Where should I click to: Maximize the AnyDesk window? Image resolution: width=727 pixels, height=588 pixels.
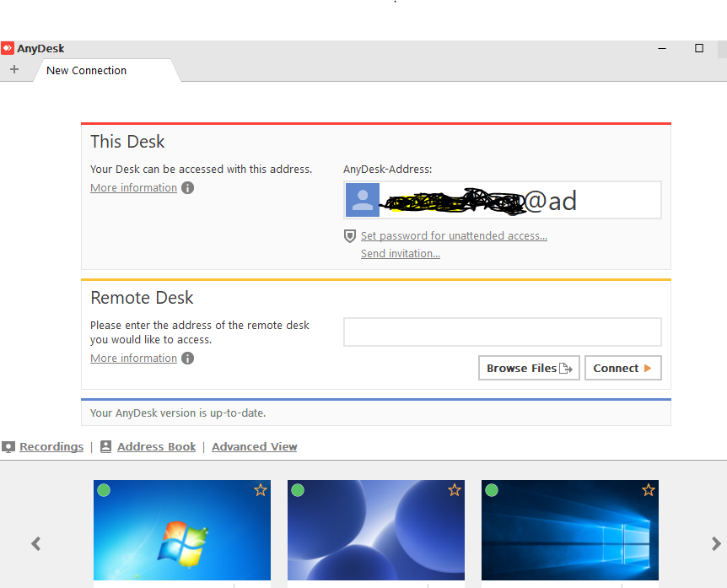[x=699, y=48]
